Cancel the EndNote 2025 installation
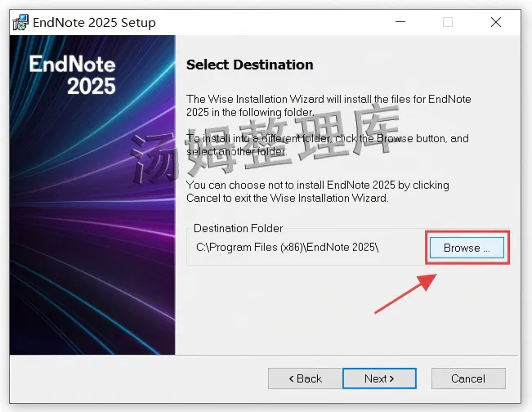The width and height of the screenshot is (532, 412). click(468, 378)
